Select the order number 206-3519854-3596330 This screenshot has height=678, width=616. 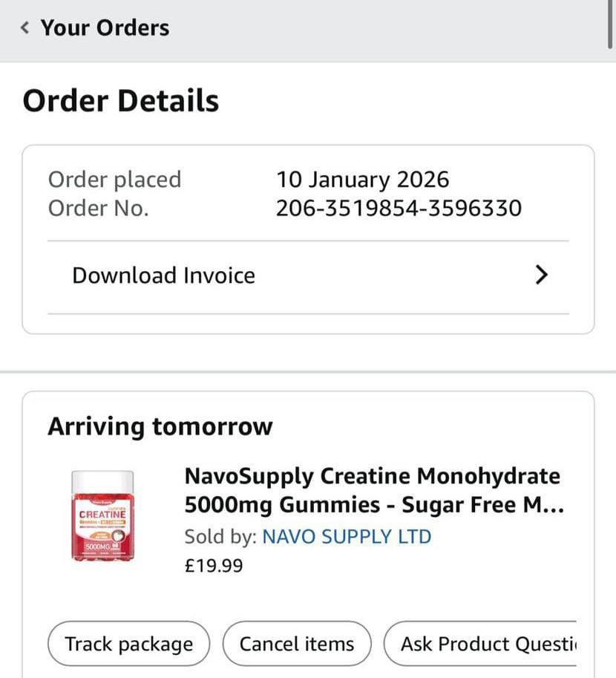(399, 209)
